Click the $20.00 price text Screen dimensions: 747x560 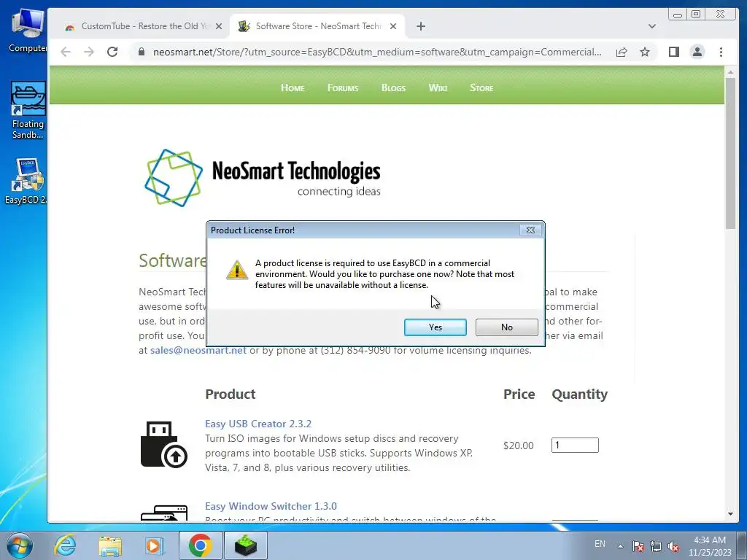coord(519,446)
